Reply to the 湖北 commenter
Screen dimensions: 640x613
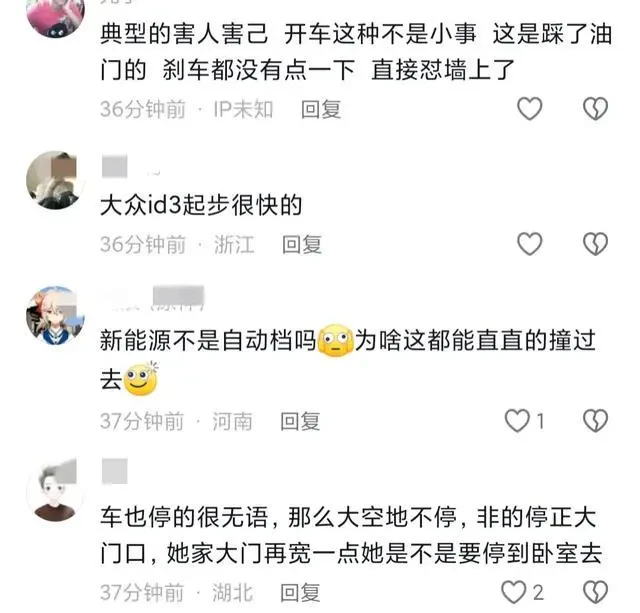(x=300, y=593)
